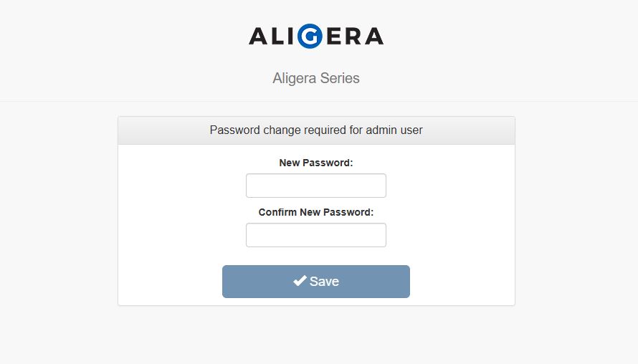Focus the New Password input field
The width and height of the screenshot is (638, 364).
[x=316, y=186]
